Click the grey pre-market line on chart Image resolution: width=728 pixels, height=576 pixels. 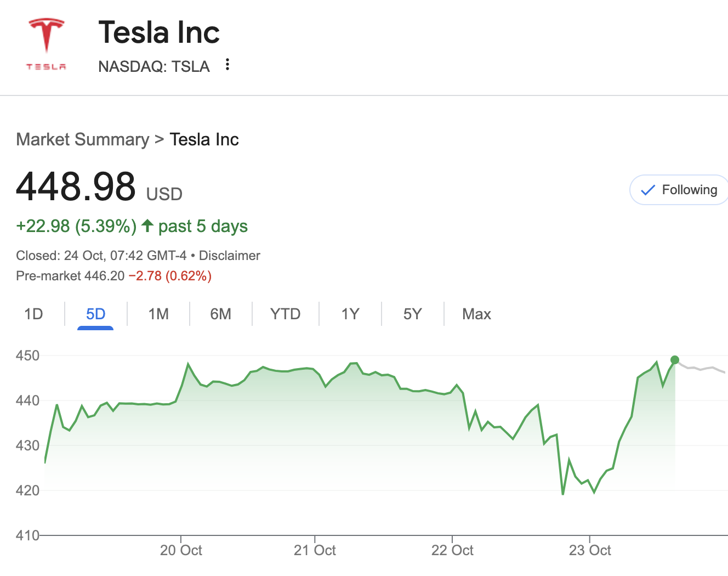tap(702, 369)
